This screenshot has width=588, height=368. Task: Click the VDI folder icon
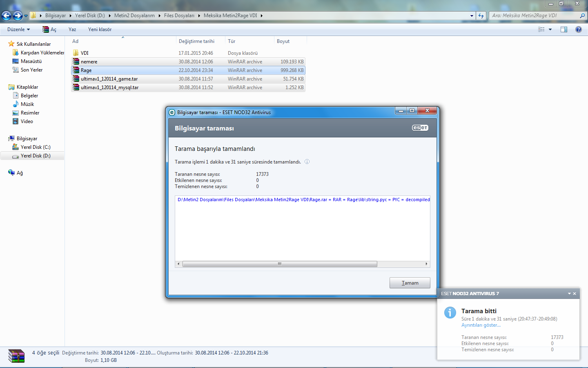76,53
